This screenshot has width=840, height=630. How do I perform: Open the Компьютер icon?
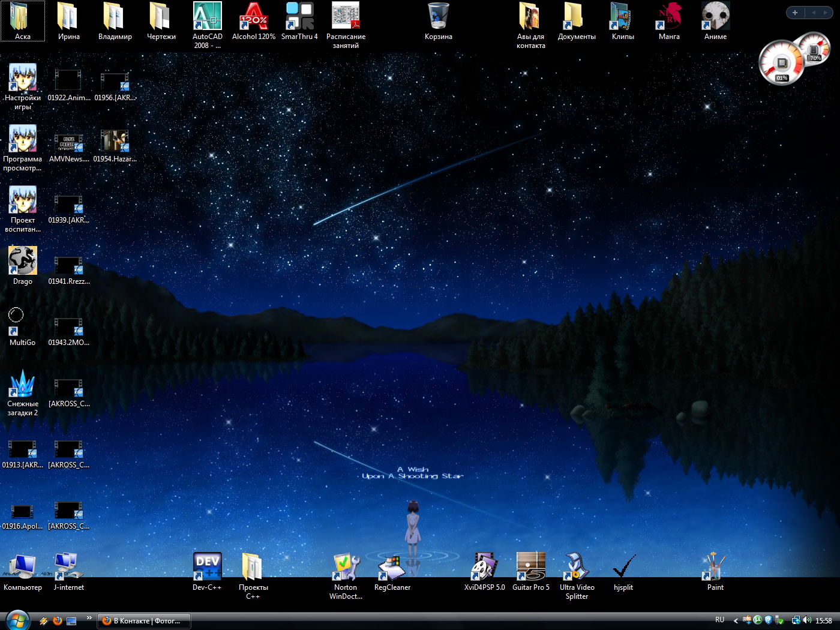coord(23,572)
